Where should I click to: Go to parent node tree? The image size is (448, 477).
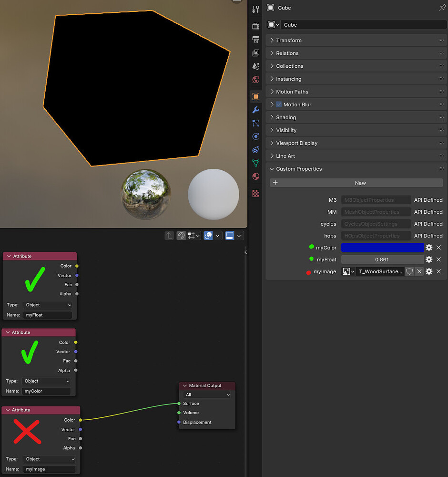coord(169,236)
